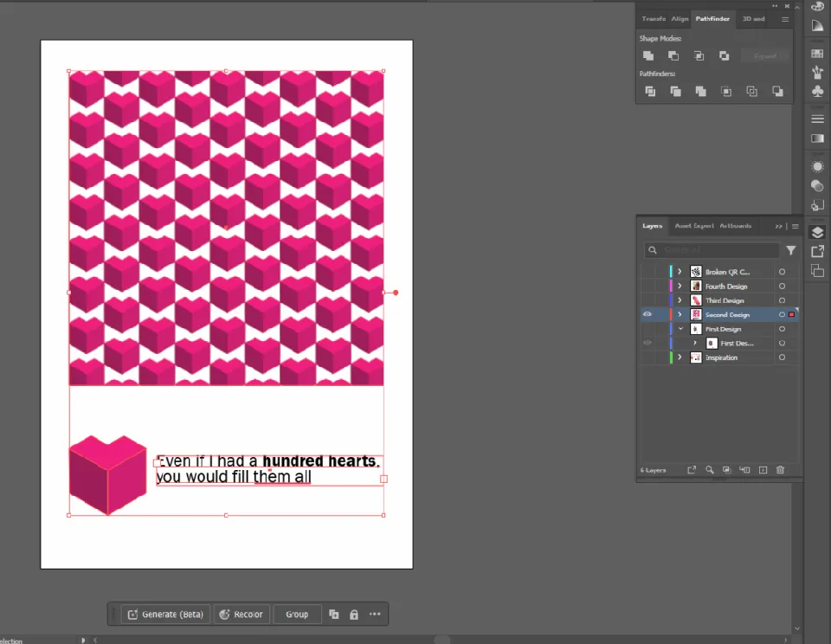Click arrange icon beside Group button
831x644 pixels.
pyautogui.click(x=334, y=615)
